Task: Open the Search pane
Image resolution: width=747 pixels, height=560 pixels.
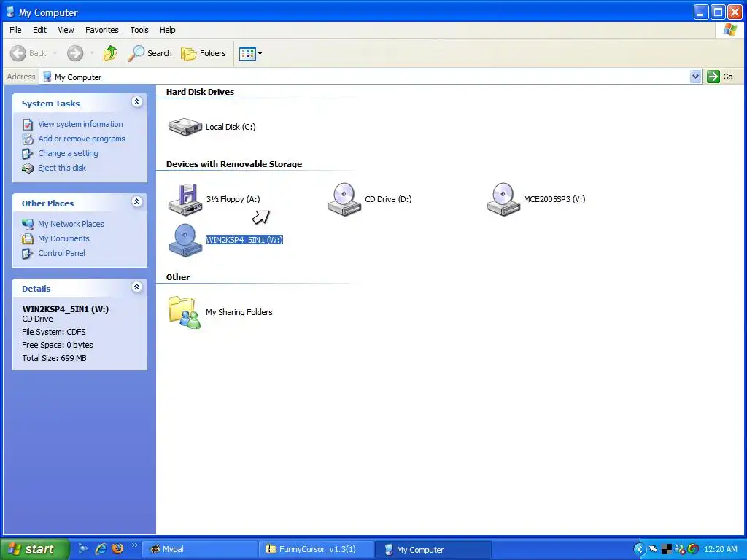Action: (150, 53)
